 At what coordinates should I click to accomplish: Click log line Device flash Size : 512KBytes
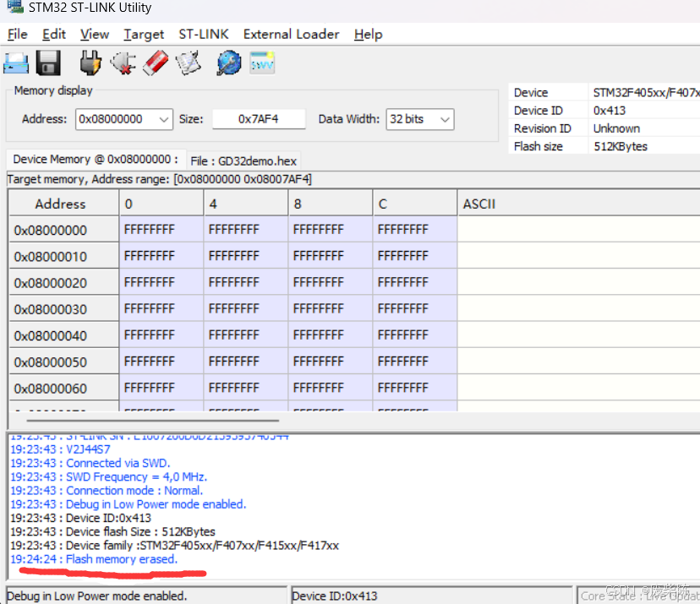point(113,531)
